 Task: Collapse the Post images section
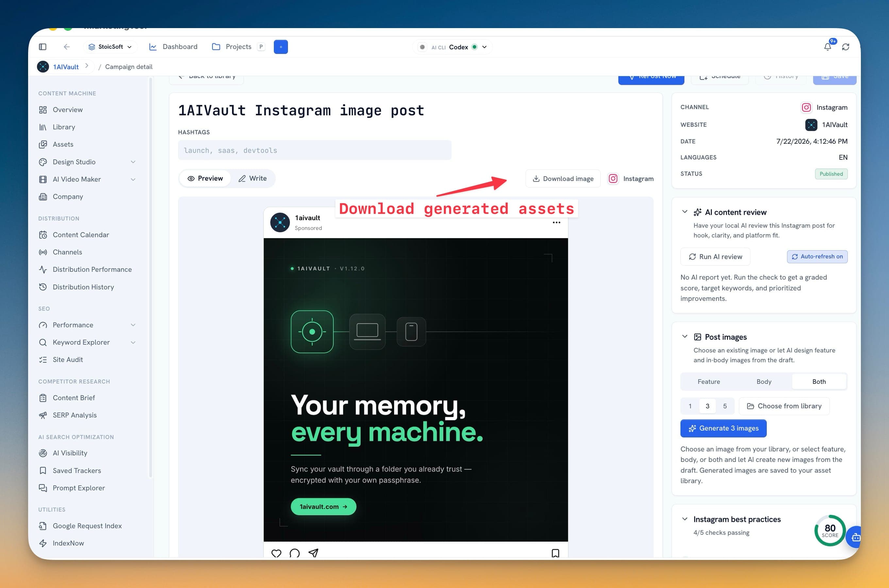coord(685,337)
